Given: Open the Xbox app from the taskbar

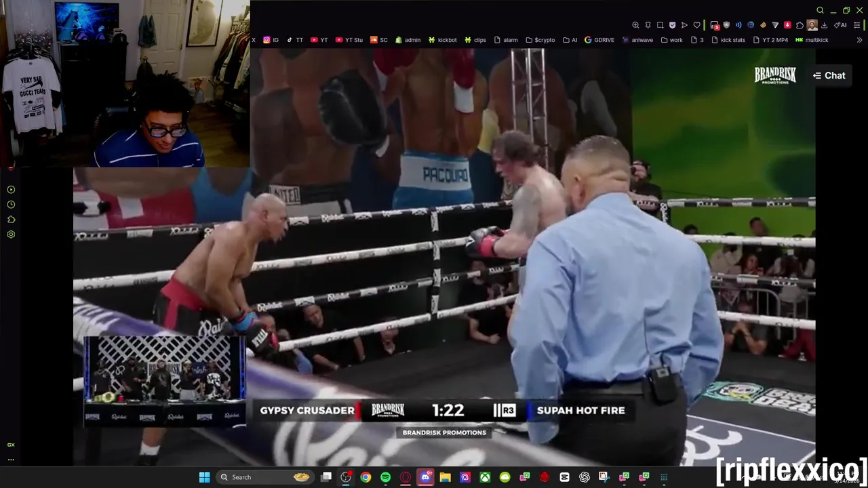Looking at the screenshot, I should 486,477.
